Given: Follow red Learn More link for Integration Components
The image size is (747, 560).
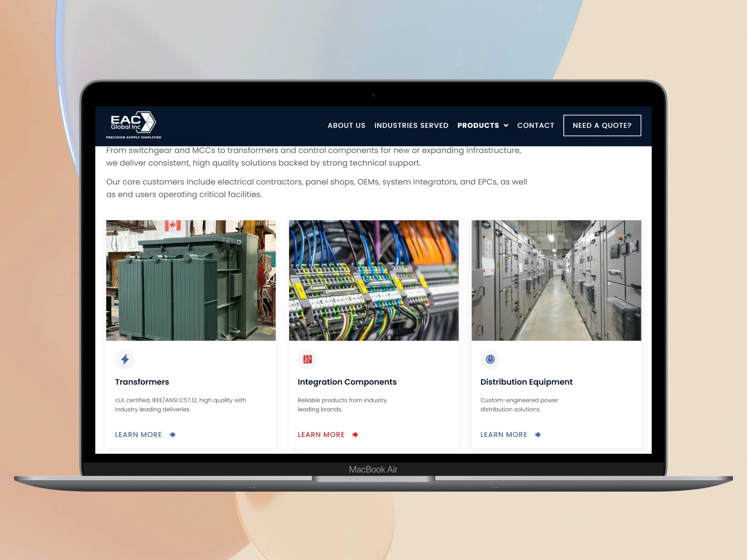Looking at the screenshot, I should click(x=321, y=435).
